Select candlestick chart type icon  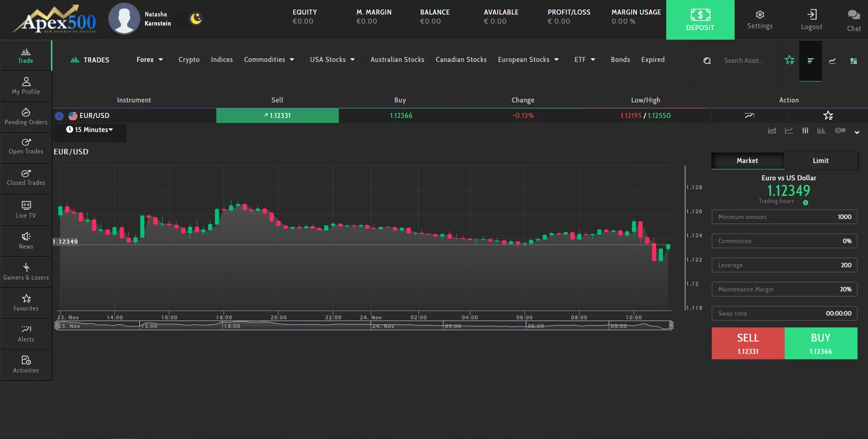(805, 131)
